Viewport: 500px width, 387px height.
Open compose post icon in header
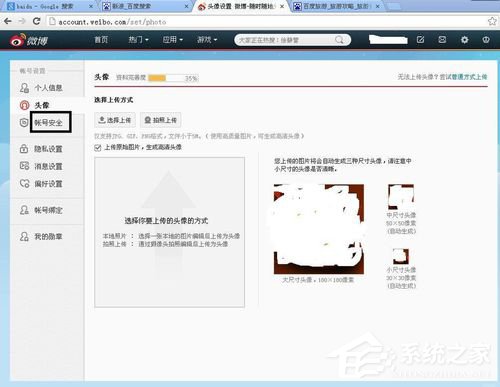point(421,40)
